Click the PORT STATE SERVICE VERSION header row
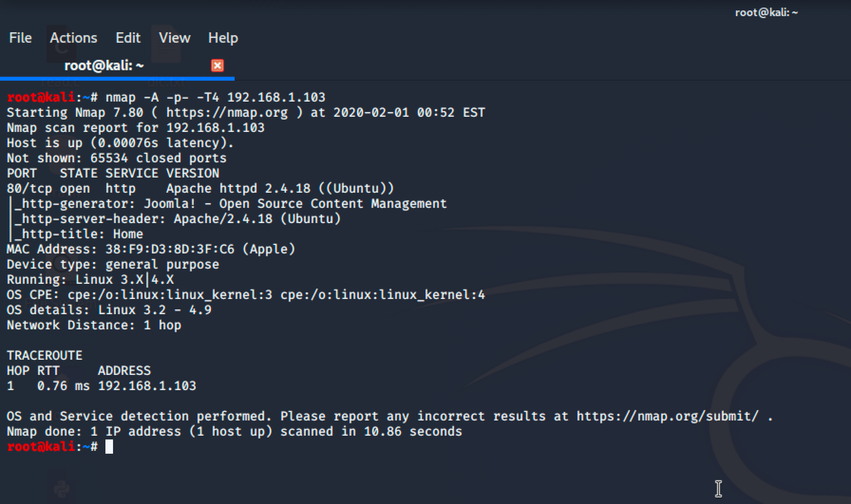 pyautogui.click(x=113, y=173)
